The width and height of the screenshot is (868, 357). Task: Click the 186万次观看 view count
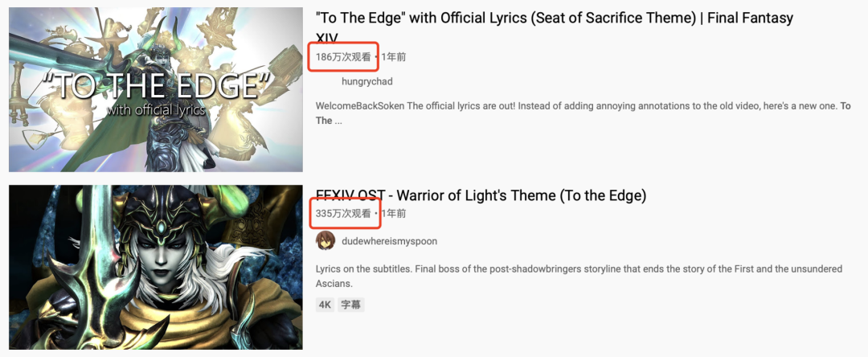[343, 56]
